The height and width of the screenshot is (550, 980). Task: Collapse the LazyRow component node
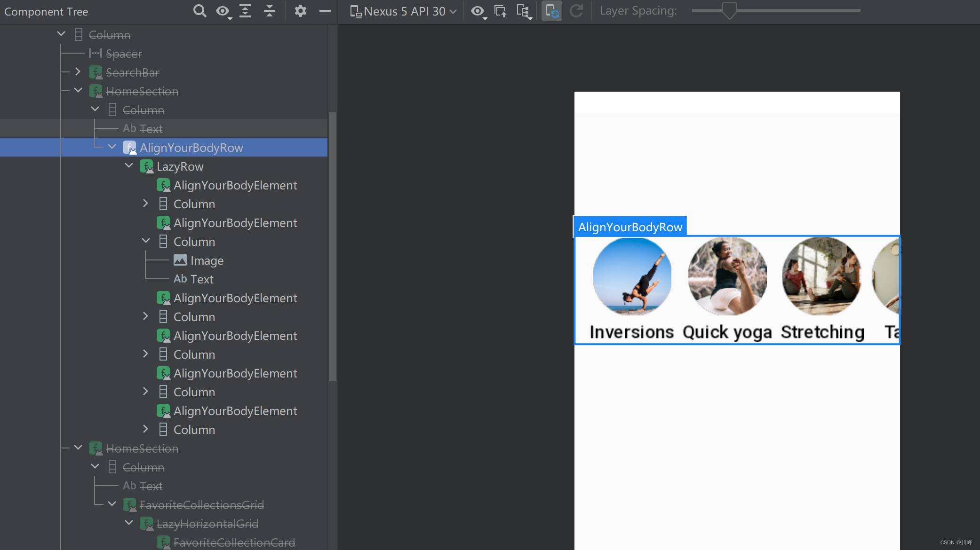pos(130,166)
